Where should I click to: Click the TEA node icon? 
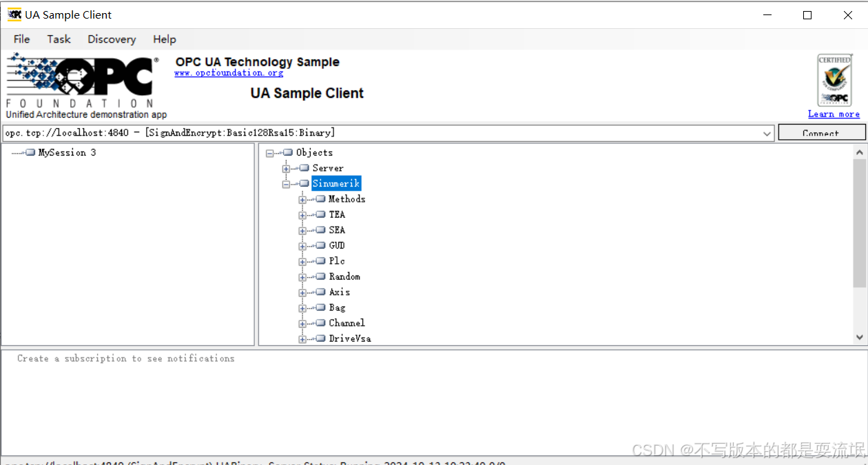(x=320, y=214)
